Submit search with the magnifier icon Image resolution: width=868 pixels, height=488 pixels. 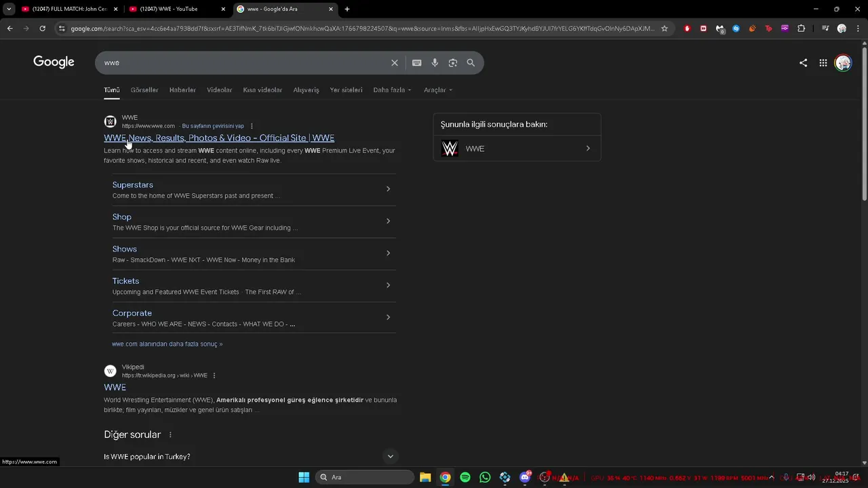(x=471, y=63)
